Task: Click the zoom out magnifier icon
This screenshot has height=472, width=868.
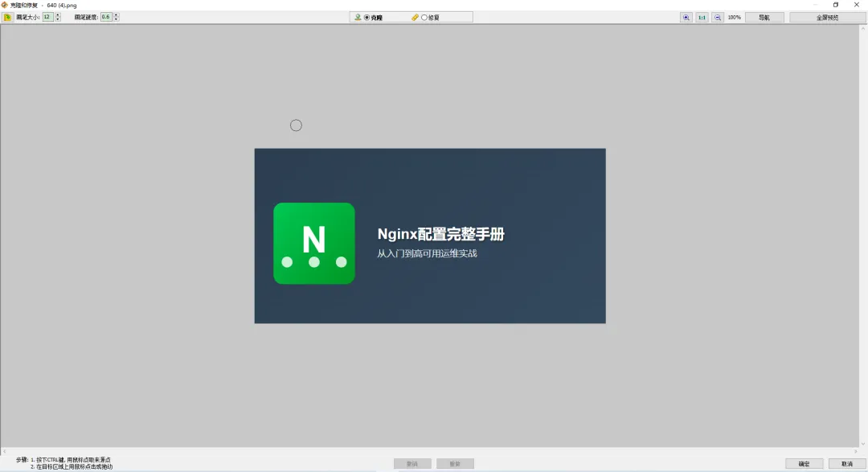Action: pyautogui.click(x=718, y=17)
